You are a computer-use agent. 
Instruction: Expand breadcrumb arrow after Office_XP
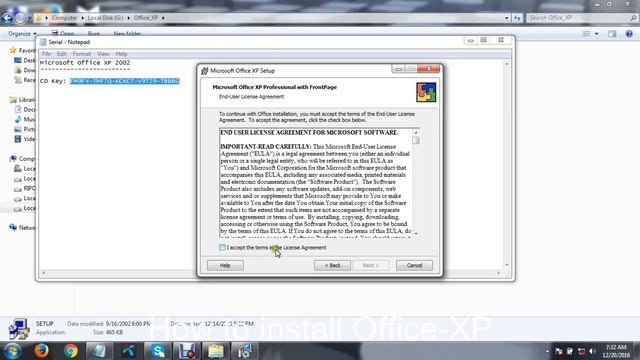(x=163, y=18)
